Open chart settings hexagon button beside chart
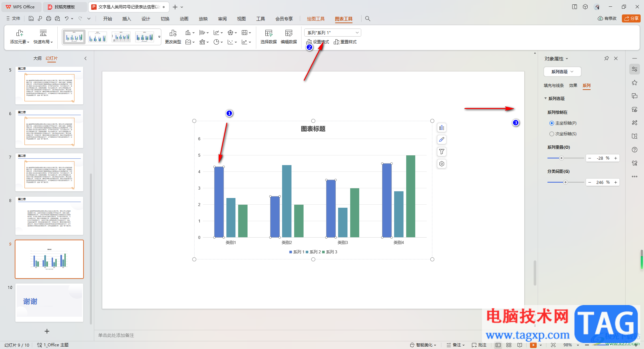Image resolution: width=644 pixels, height=349 pixels. 442,164
